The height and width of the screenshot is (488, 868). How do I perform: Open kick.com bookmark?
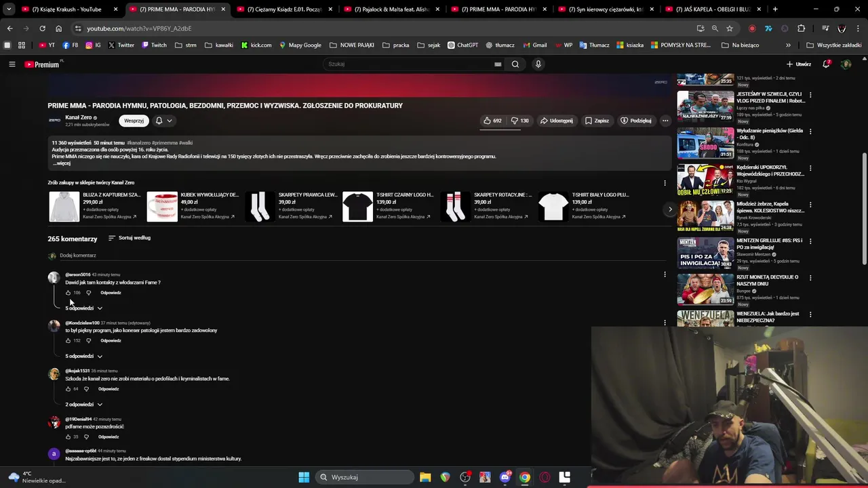coord(256,45)
